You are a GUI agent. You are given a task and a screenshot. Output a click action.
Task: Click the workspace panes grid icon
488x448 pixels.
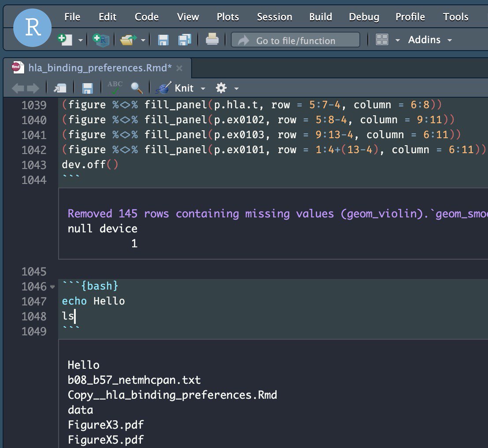(382, 40)
